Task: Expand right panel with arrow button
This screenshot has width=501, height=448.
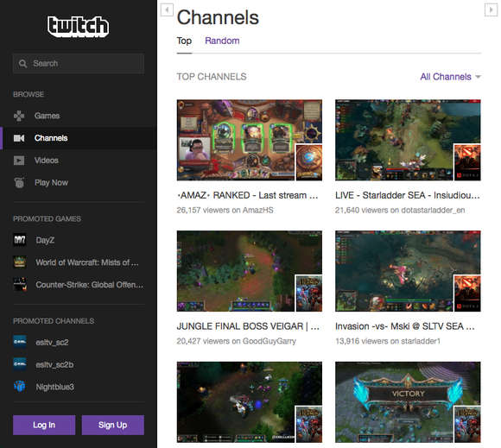Action: point(491,9)
